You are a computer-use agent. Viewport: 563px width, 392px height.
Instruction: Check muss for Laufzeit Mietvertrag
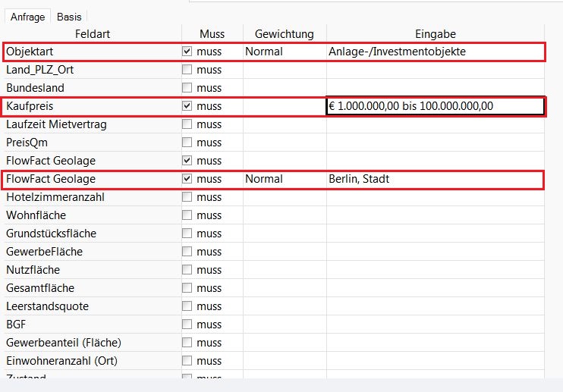click(x=187, y=124)
